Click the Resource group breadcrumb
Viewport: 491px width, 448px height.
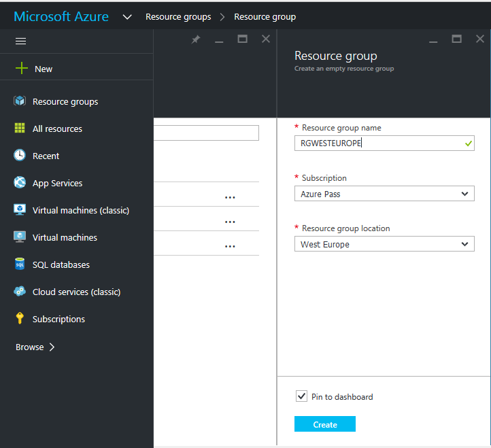point(265,17)
